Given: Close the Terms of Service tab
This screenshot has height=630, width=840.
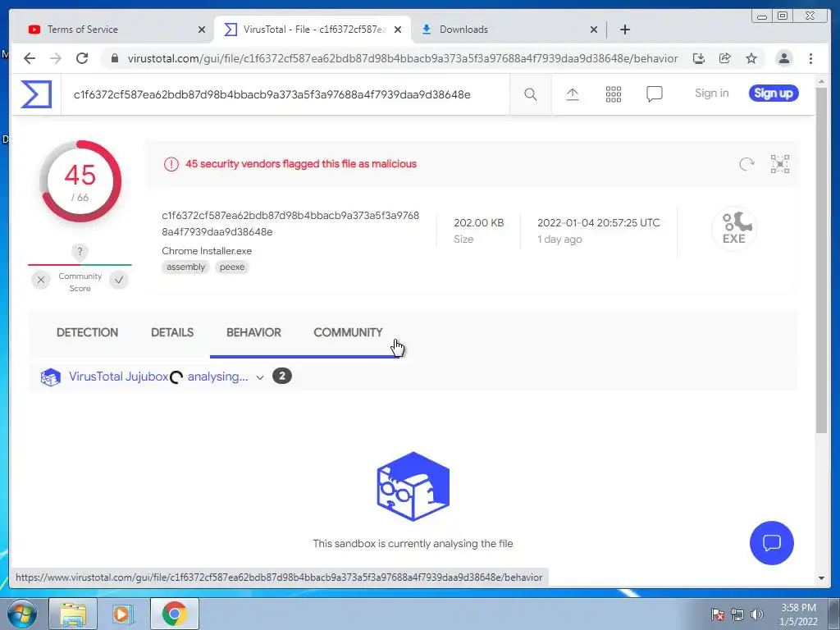Looking at the screenshot, I should coord(202,30).
